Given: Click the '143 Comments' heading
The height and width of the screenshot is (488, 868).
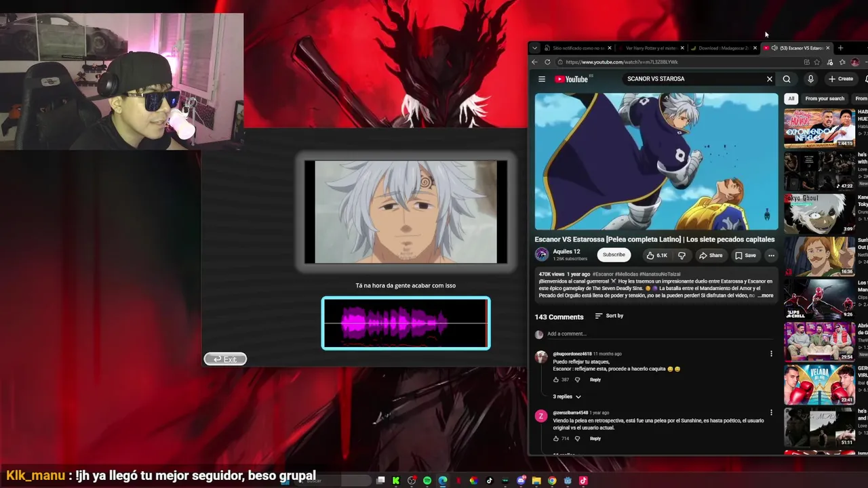Looking at the screenshot, I should [559, 317].
